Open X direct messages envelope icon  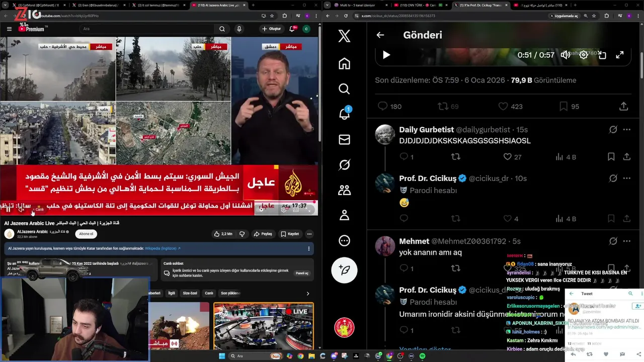point(344,139)
